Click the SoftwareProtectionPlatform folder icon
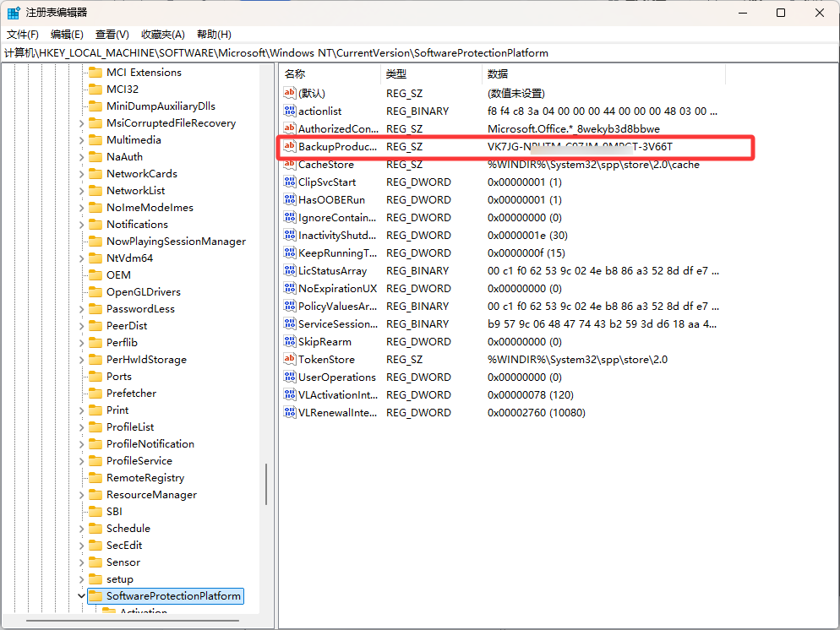Screen dimensions: 840x630 [95, 596]
